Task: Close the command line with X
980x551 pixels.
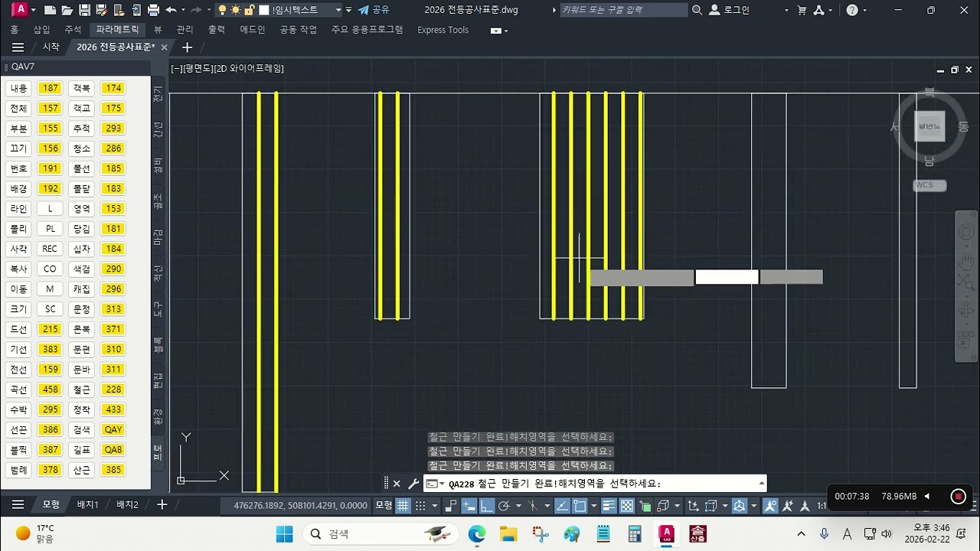Action: point(397,484)
